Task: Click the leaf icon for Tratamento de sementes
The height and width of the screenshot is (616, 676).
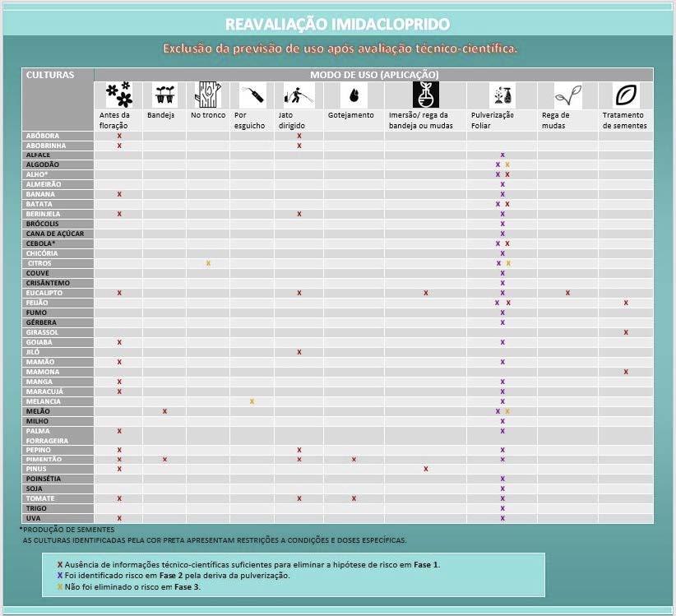Action: coord(625,95)
